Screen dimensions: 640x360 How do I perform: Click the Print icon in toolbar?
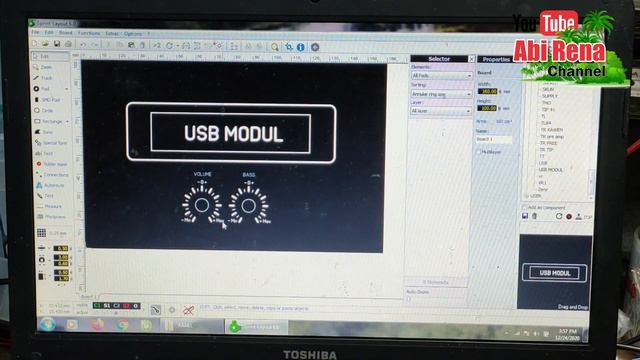click(68, 44)
